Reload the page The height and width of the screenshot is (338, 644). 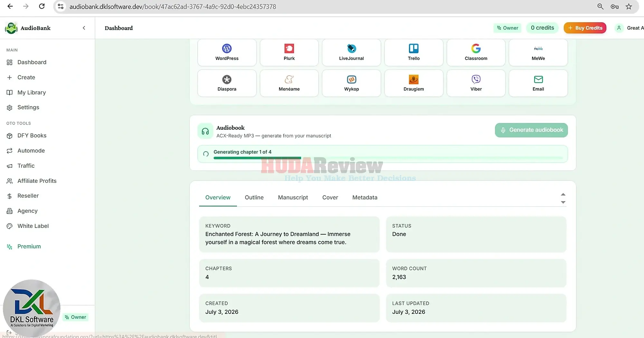[42, 6]
